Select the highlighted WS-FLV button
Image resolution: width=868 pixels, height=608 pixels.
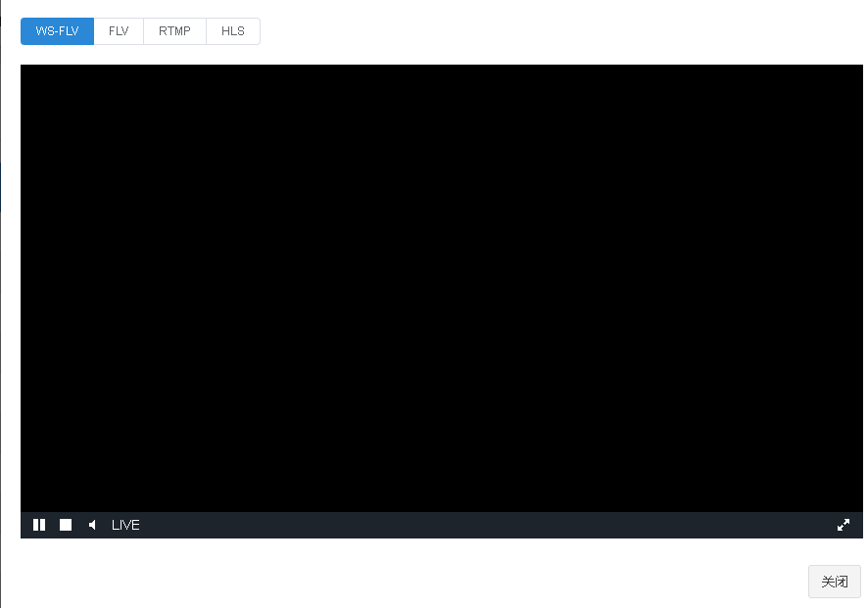[x=56, y=30]
